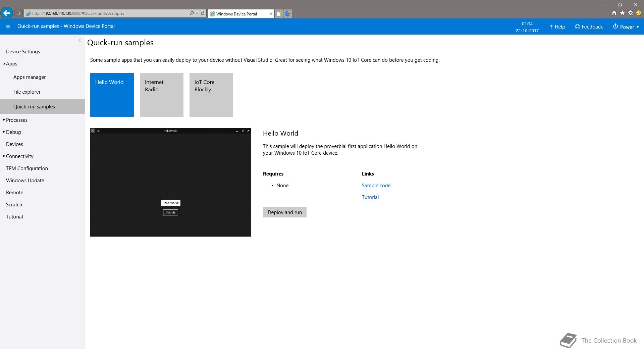This screenshot has width=644, height=349.
Task: Open the Tutorial page in the sidebar
Action: (14, 217)
